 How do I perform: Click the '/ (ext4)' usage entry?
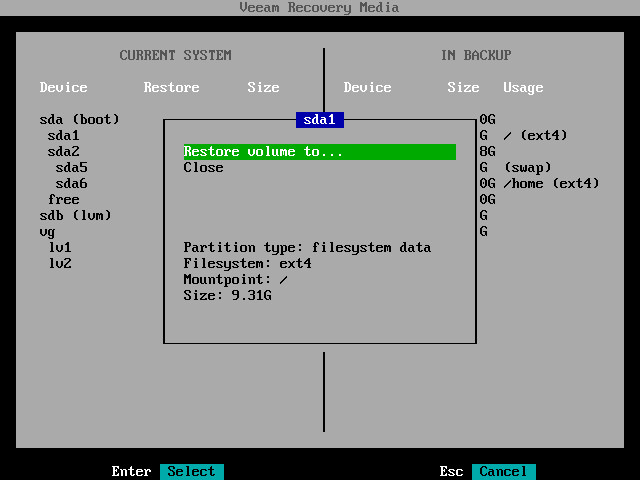click(x=535, y=136)
